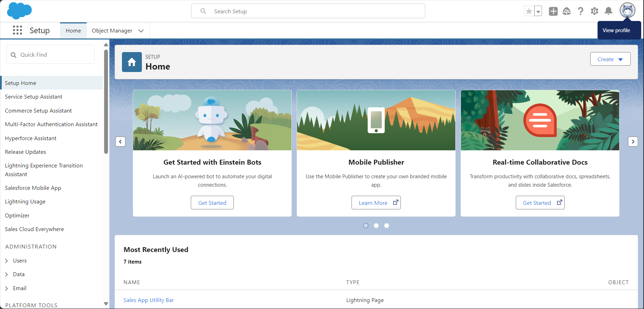Open Release Updates
This screenshot has width=644, height=309.
click(26, 152)
